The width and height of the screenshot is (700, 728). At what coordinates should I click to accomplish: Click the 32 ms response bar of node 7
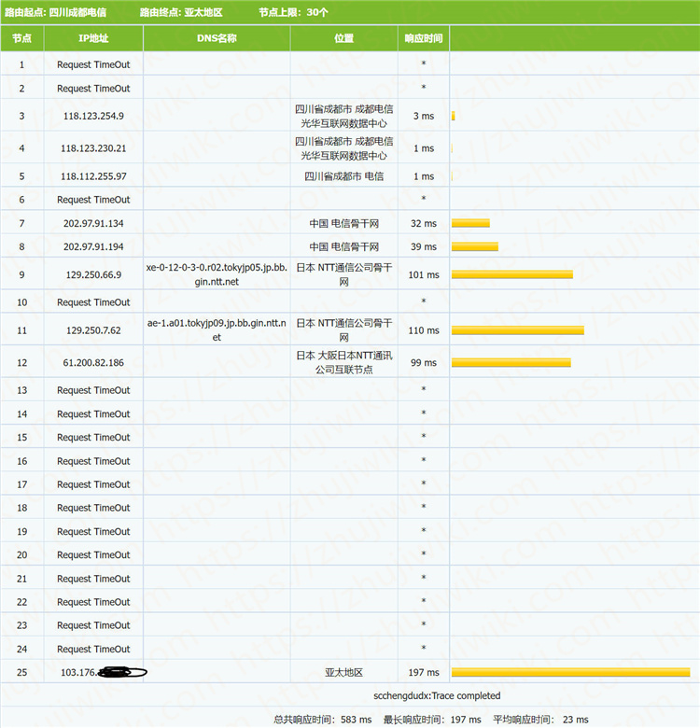(470, 224)
